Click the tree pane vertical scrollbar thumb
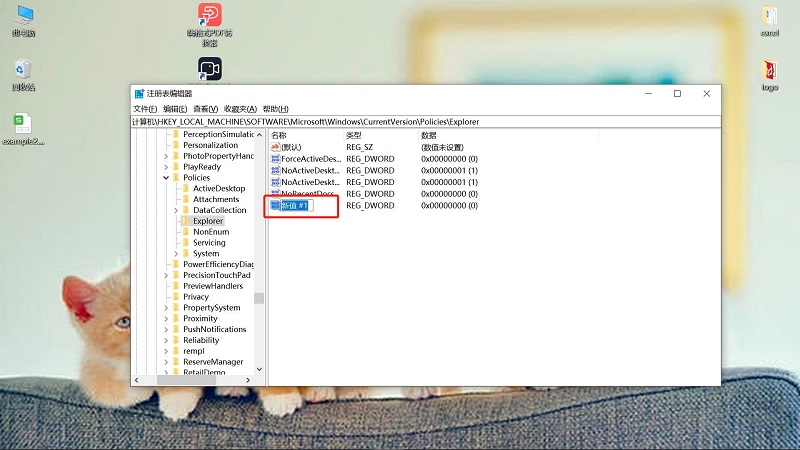The height and width of the screenshot is (450, 800). click(x=259, y=298)
